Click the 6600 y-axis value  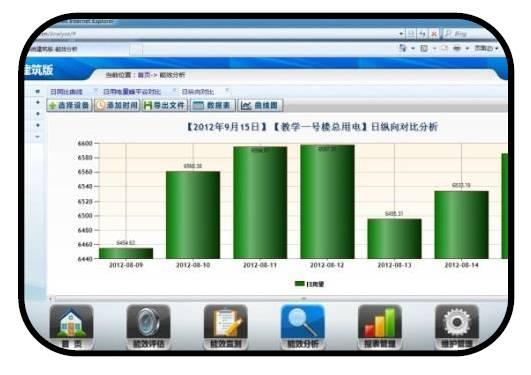85,143
